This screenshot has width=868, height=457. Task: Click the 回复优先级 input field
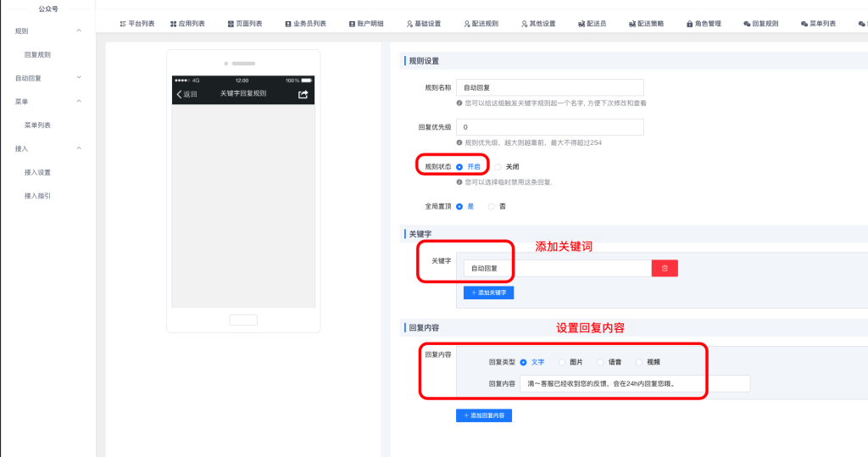(549, 127)
